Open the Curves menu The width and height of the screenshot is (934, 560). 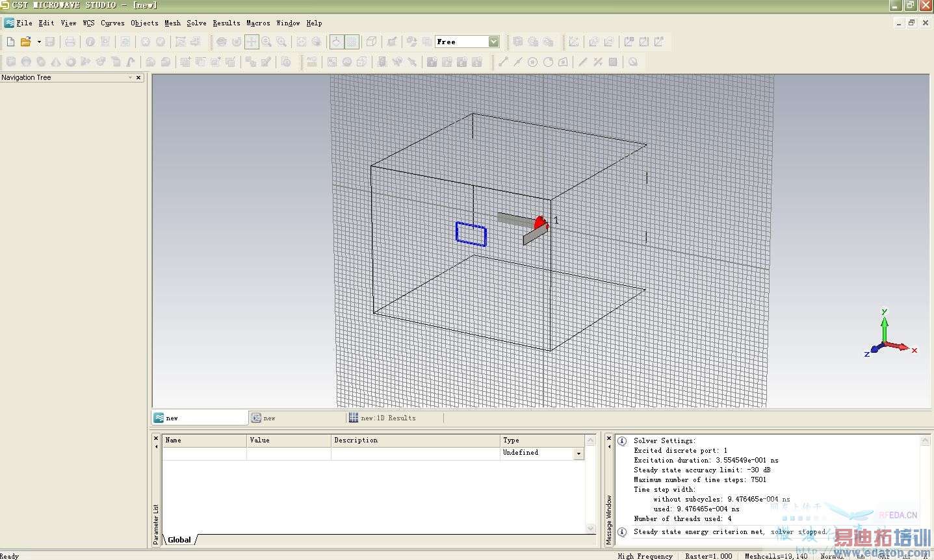112,23
